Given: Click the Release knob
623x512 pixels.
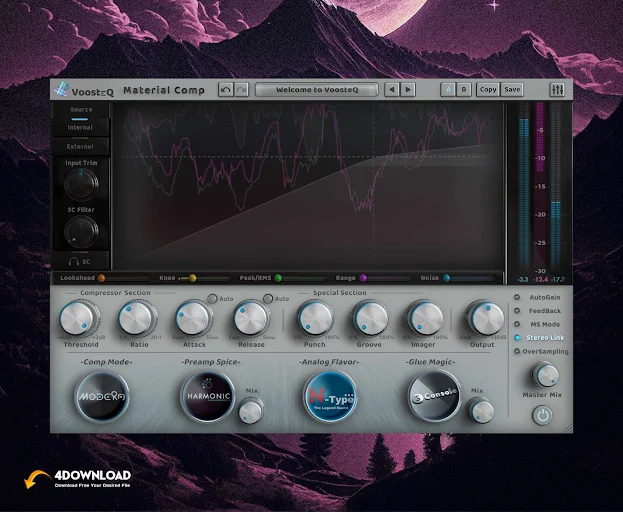Looking at the screenshot, I should (x=250, y=319).
